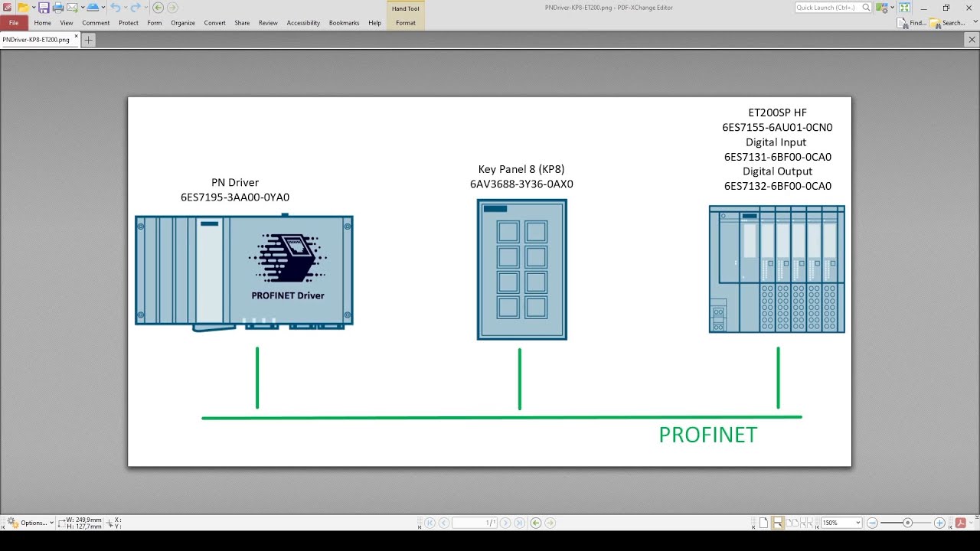
Task: Expand the Redo history dropdown arrow
Action: tap(146, 8)
